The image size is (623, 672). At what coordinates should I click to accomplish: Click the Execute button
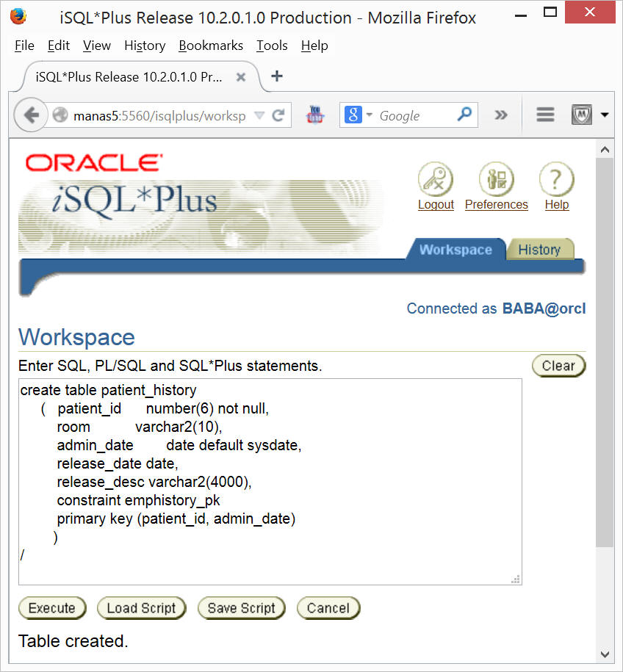tap(52, 608)
